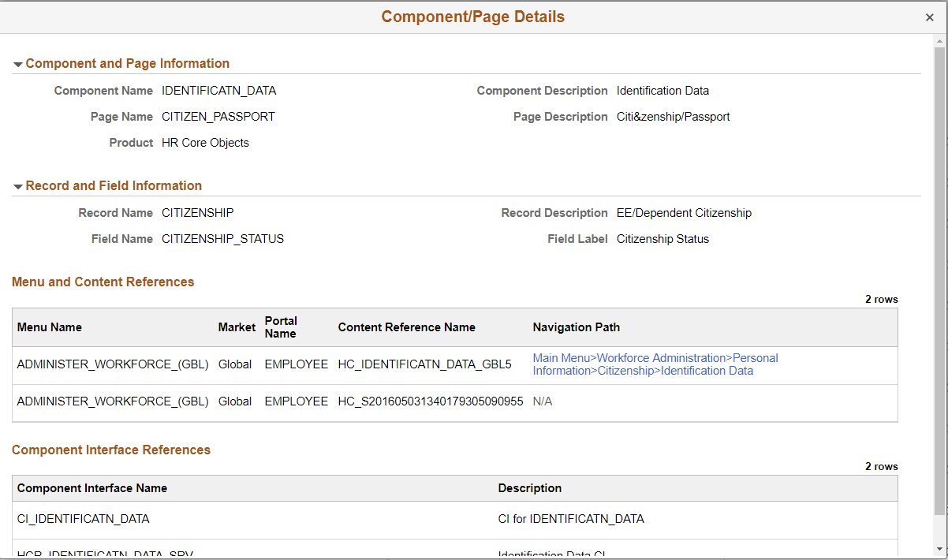Select the CITIZENSHIP record name text
Screen dimensions: 948x560
tap(197, 212)
